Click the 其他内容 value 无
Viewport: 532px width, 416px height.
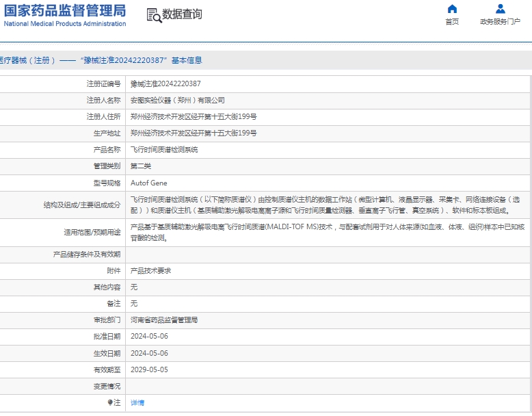pos(134,287)
